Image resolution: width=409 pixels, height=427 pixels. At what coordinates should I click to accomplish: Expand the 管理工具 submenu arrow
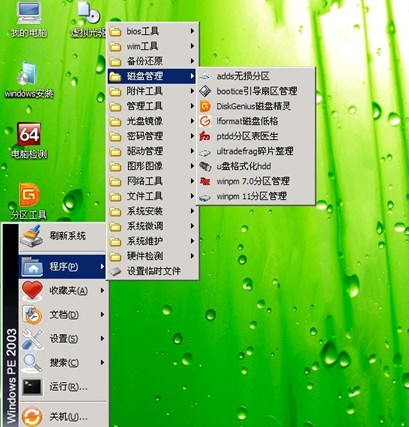pyautogui.click(x=192, y=106)
